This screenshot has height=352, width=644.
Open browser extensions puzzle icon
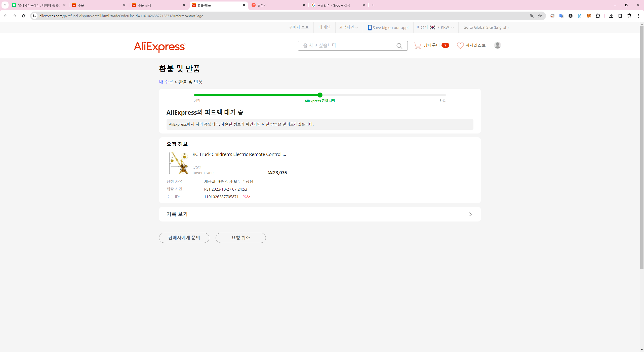(x=598, y=16)
